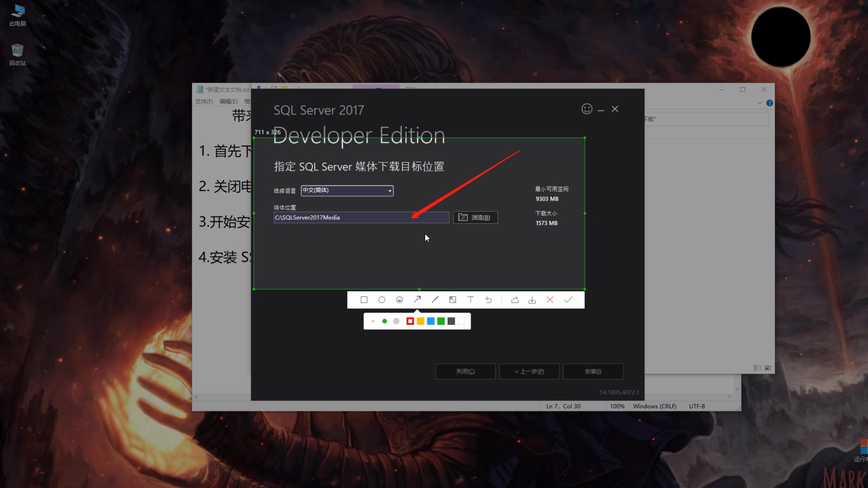Select the ellipse annotation tool
This screenshot has height=488, width=868.
382,300
